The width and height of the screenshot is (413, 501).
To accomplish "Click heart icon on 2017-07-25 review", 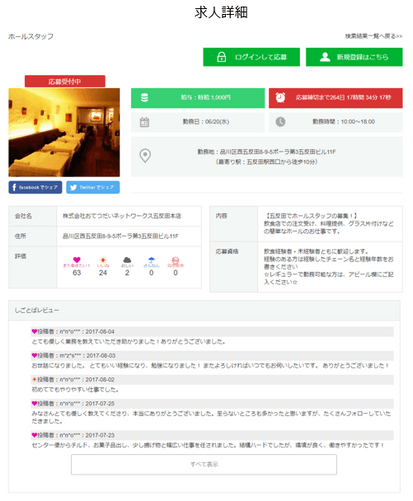I will [34, 403].
